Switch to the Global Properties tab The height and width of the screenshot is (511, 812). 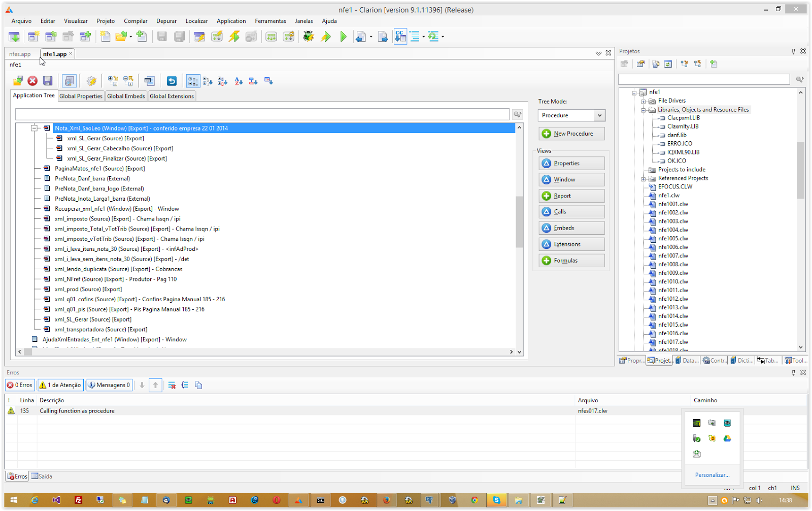81,95
